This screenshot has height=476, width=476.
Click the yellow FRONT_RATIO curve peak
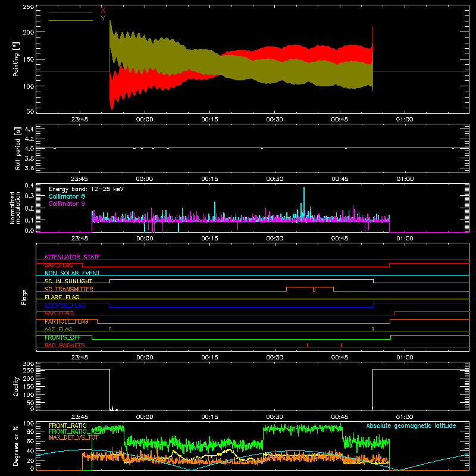click(228, 450)
